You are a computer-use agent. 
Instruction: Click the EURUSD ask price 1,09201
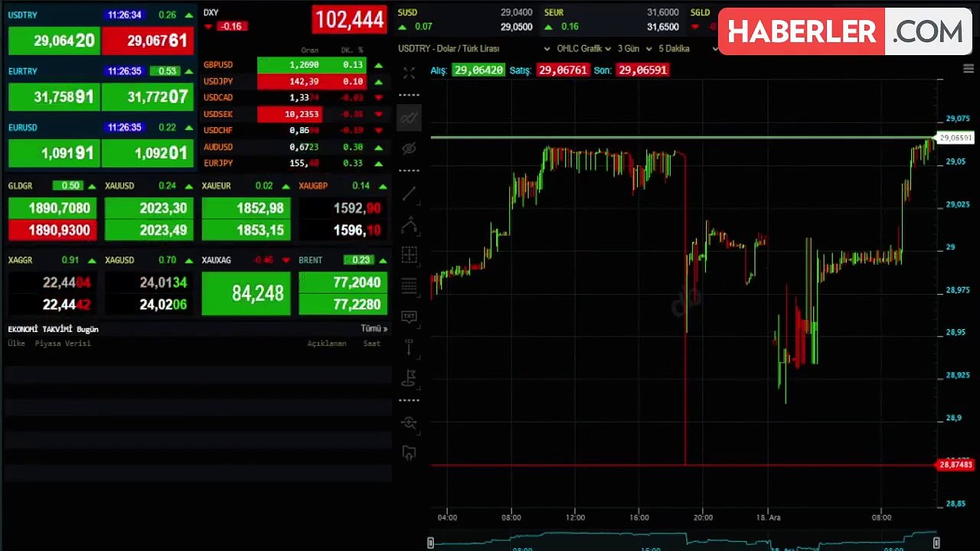click(148, 153)
